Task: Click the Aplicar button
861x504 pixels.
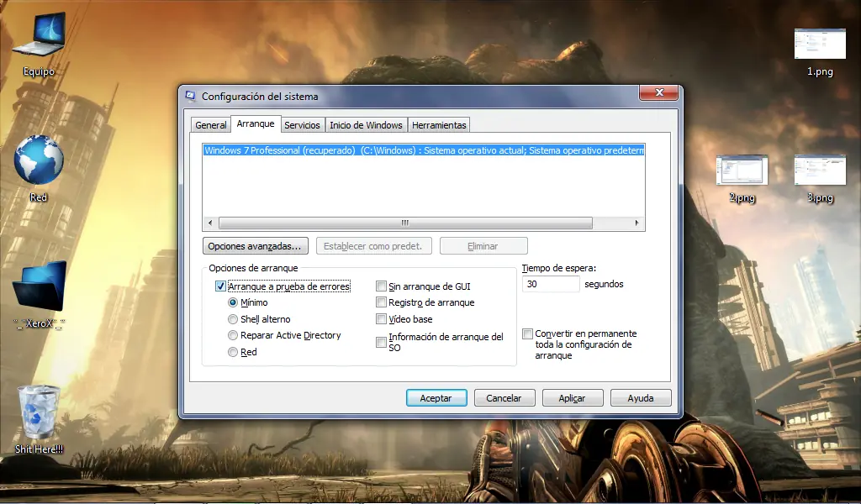Action: click(x=572, y=398)
